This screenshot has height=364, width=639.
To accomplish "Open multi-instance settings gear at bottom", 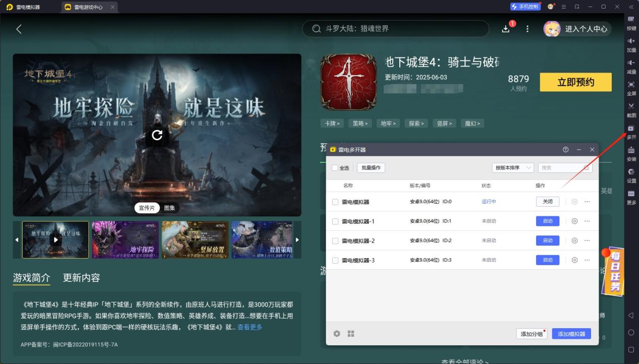I will coord(337,334).
